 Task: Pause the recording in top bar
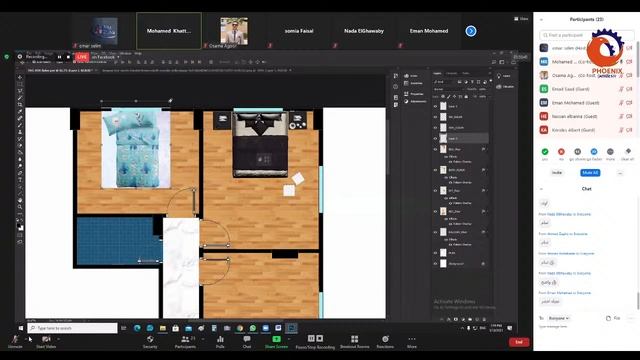[60, 57]
